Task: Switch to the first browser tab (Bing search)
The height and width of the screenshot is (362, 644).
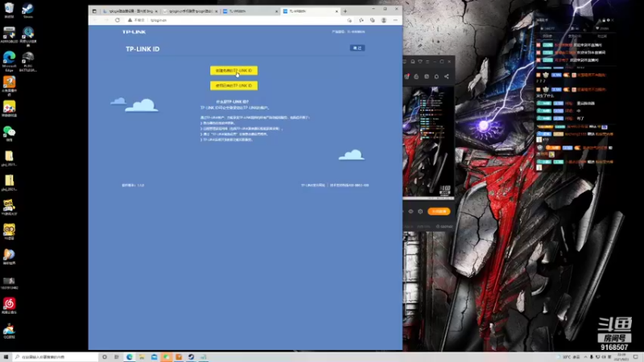Action: (x=130, y=11)
